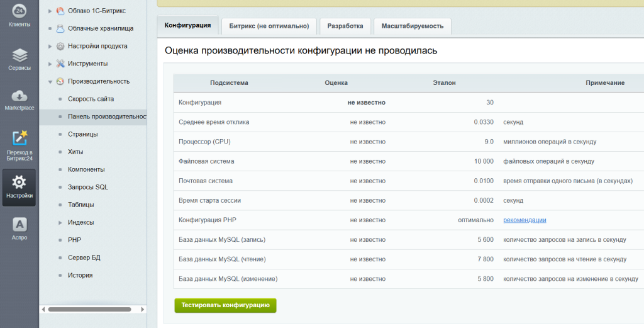Open the Клиенты section icon
Screen dimensions: 644x328
click(x=19, y=11)
